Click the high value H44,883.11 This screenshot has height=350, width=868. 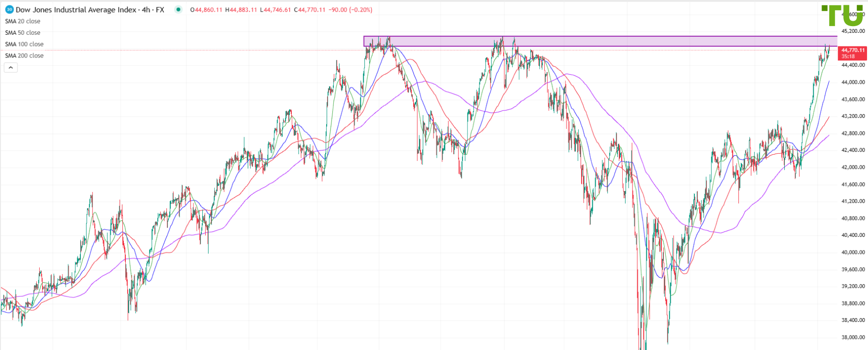coord(241,10)
